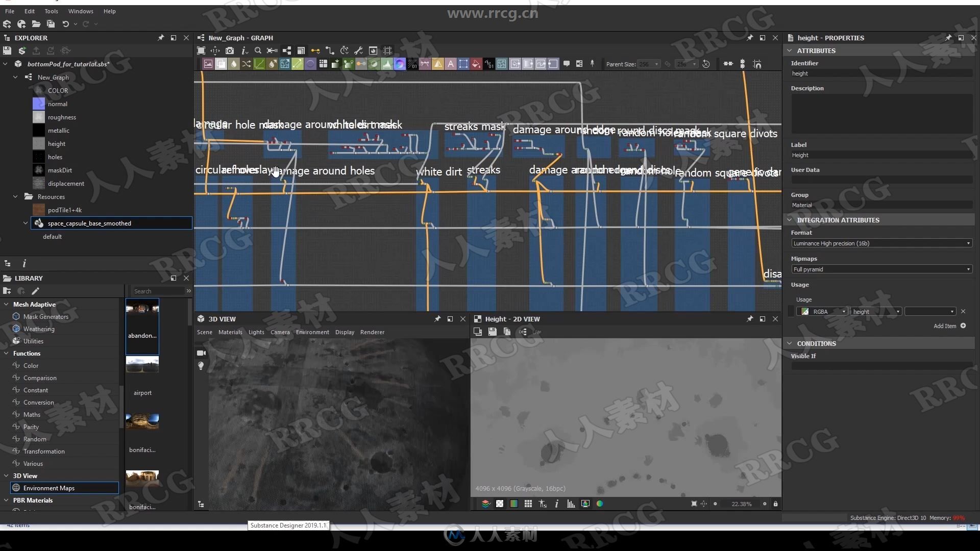980x551 pixels.
Task: Open the Format dropdown in Properties panel
Action: pos(880,243)
